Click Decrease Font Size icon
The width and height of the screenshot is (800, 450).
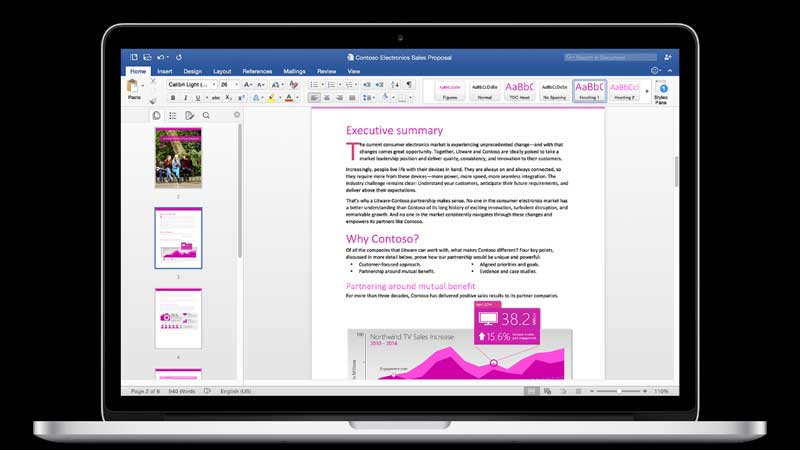[x=260, y=85]
